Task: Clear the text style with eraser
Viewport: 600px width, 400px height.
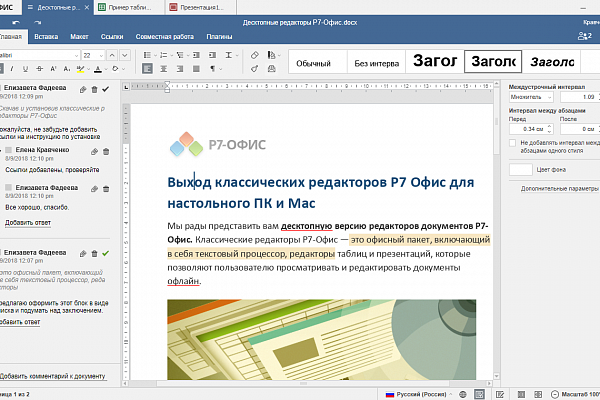Action: [x=255, y=55]
